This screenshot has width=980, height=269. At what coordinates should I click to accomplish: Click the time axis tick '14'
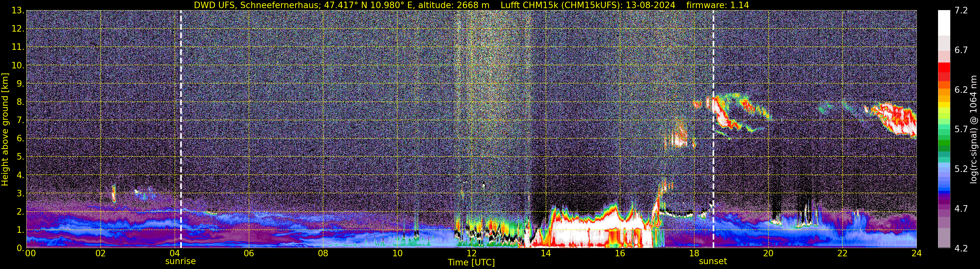(x=545, y=254)
